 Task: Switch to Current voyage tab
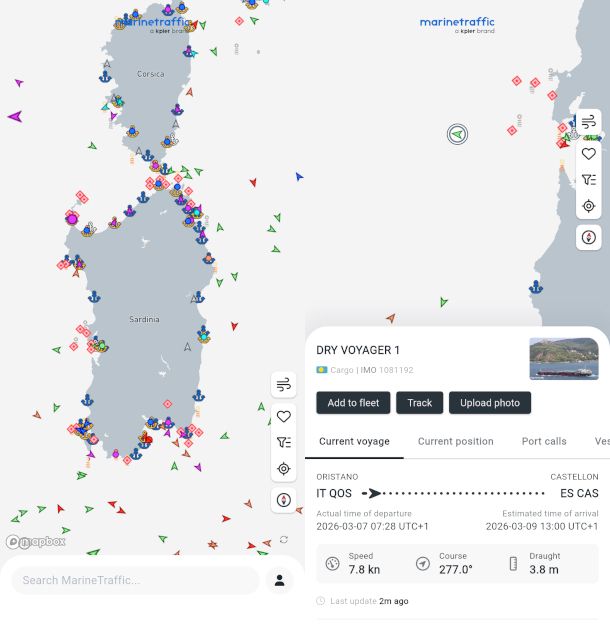354,441
